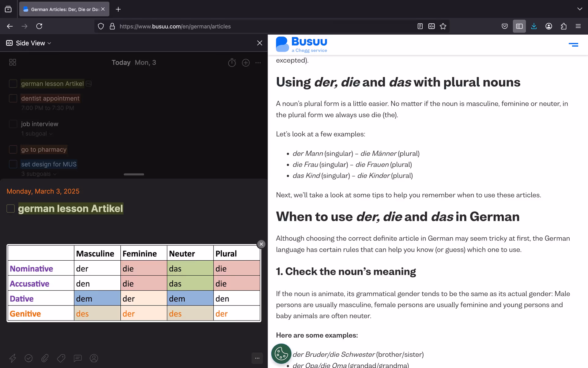Select the lightning quick-action icon
Image resolution: width=588 pixels, height=368 pixels.
(13, 358)
